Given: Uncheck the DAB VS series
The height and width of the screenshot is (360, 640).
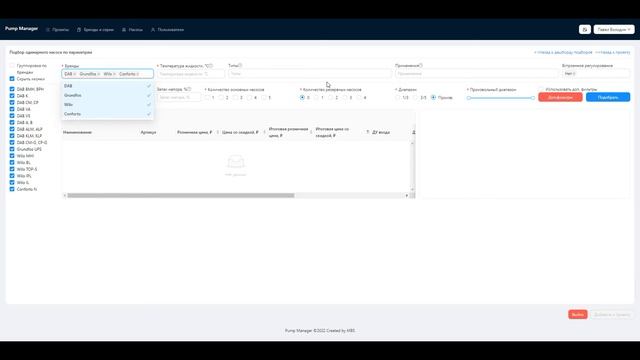Looking at the screenshot, I should pos(12,116).
